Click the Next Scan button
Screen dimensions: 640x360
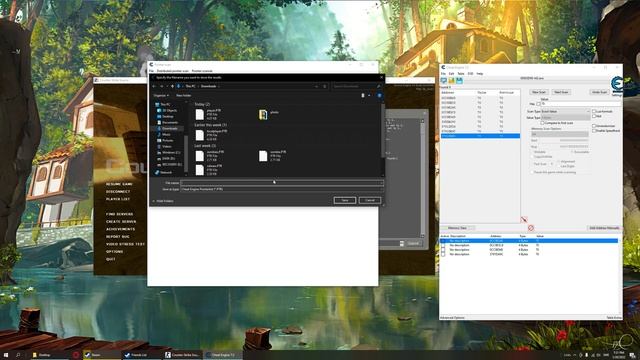[x=561, y=92]
